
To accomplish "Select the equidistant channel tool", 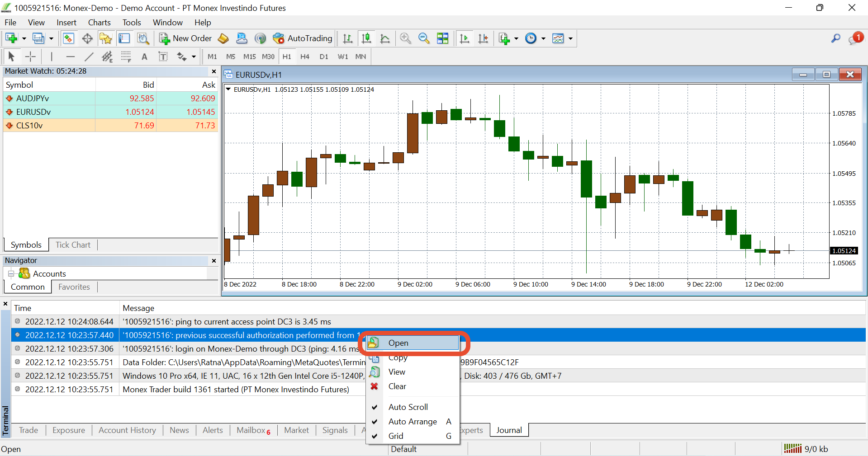I will pos(107,56).
